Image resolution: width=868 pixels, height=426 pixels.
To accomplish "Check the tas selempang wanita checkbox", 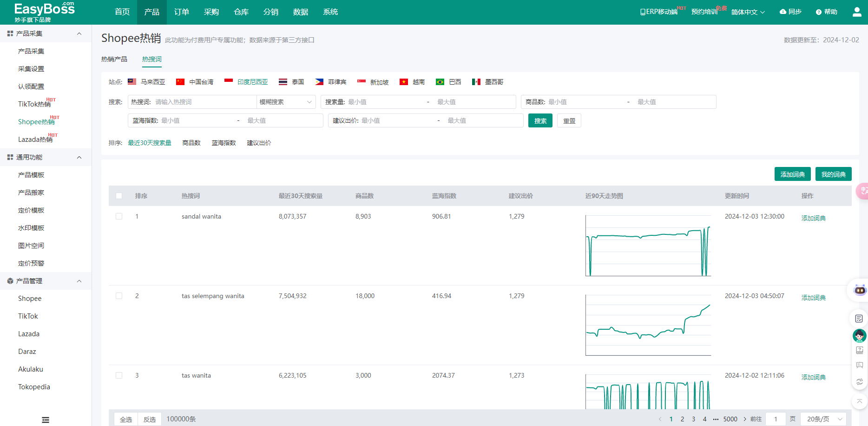I will tap(119, 296).
